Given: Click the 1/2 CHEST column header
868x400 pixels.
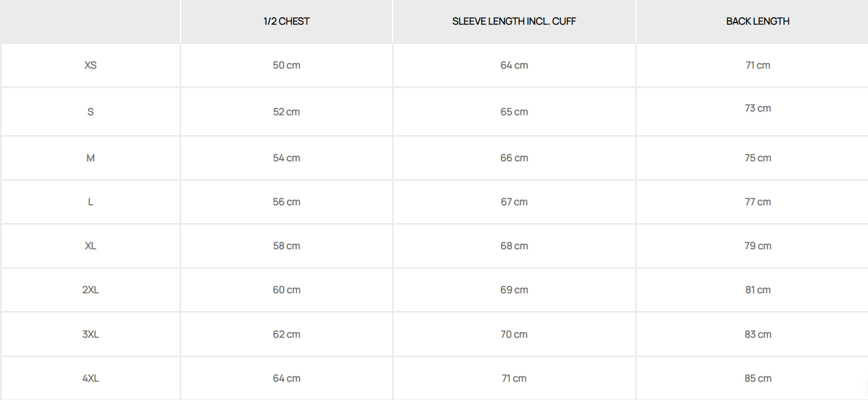Looking at the screenshot, I should click(x=286, y=21).
